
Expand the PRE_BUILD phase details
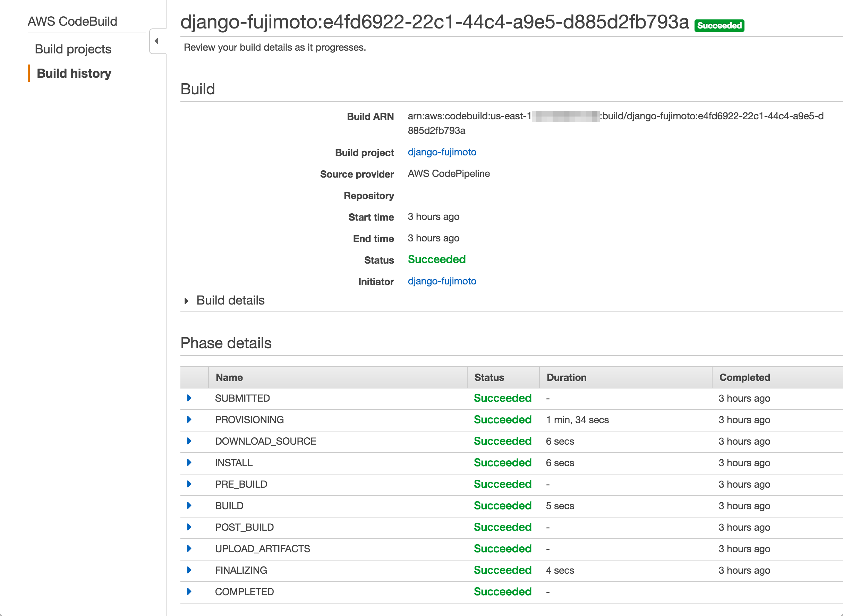[x=189, y=484]
